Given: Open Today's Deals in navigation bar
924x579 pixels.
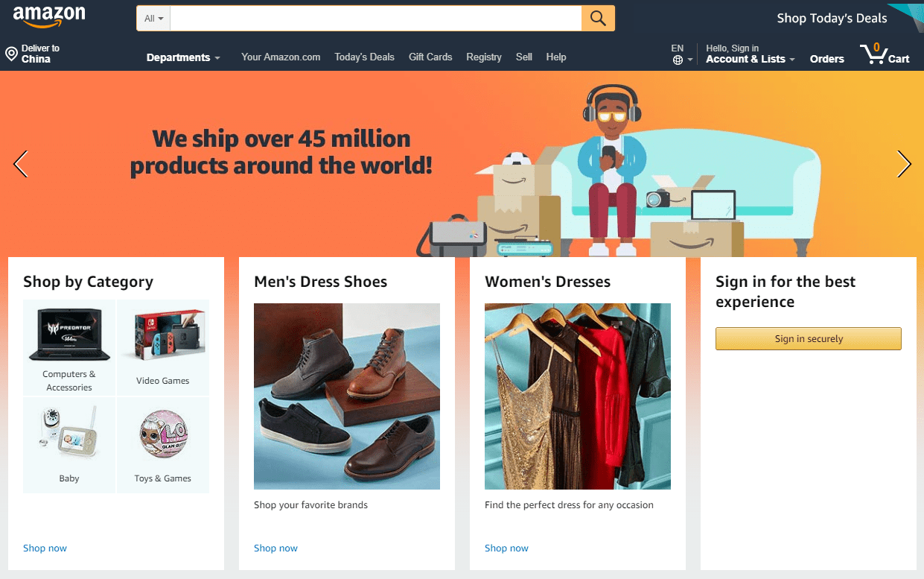Looking at the screenshot, I should point(364,57).
